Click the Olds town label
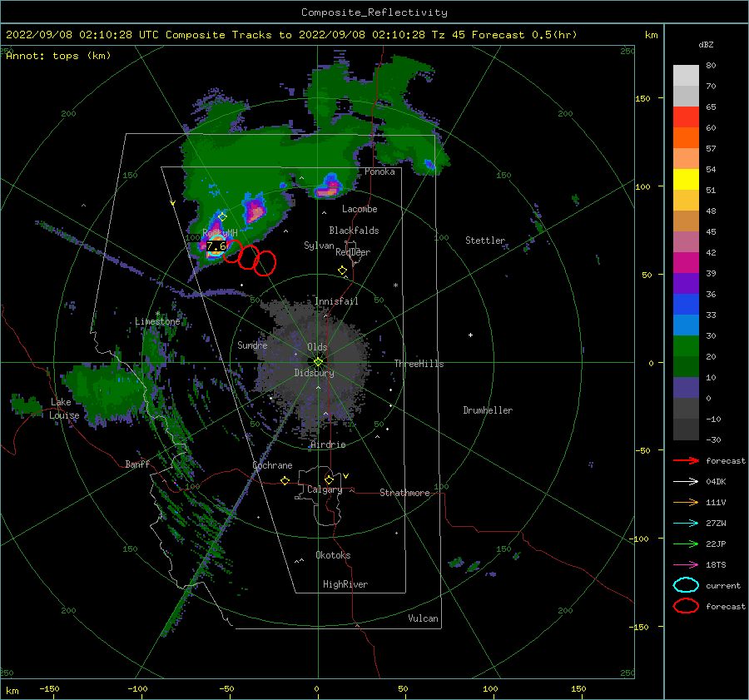749x700 pixels. point(317,347)
